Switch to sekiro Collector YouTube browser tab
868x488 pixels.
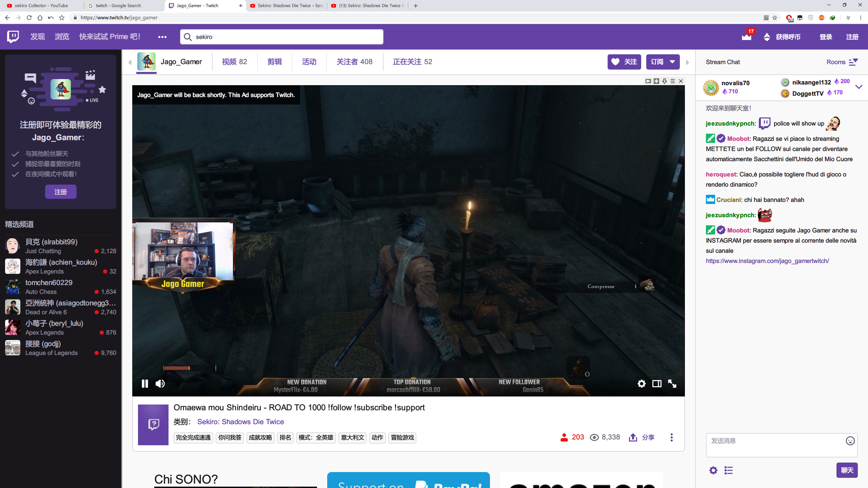41,5
